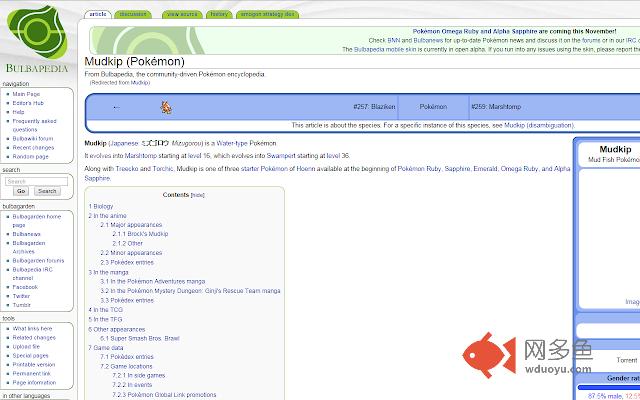Open Bulbapedia IRC channel link
This screenshot has height=400, width=640.
coord(32,273)
